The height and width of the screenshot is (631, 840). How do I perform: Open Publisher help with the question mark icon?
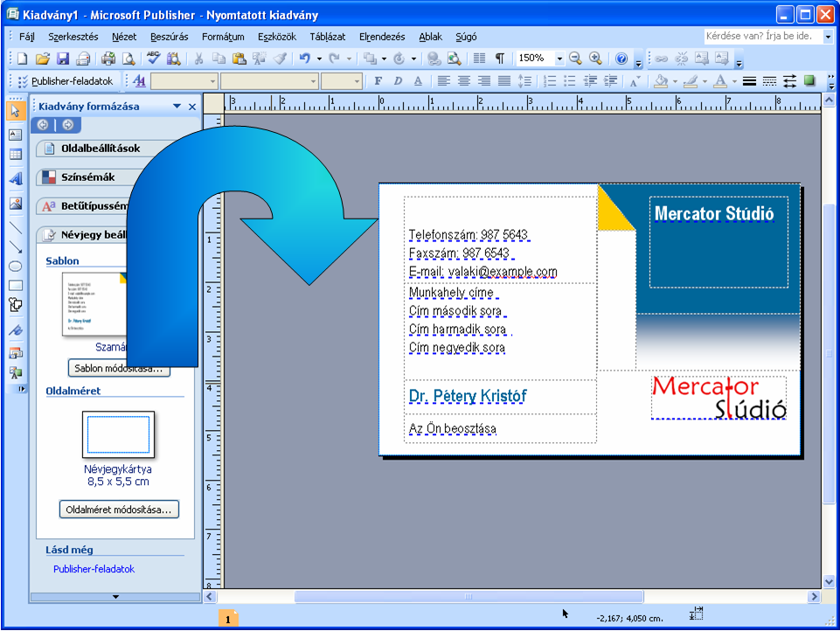pos(621,59)
